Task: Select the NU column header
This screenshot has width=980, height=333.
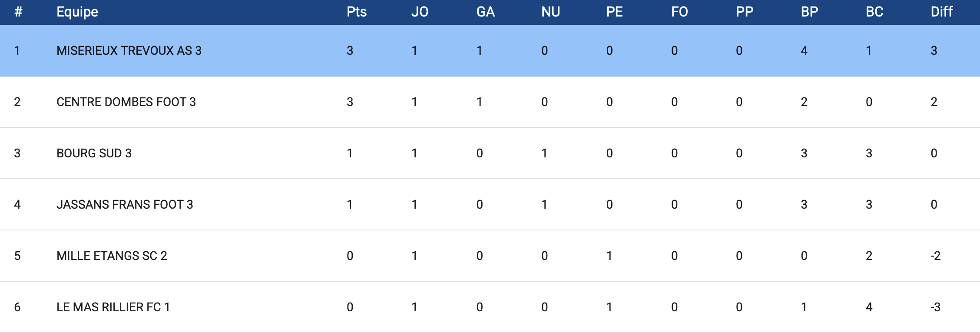Action: tap(550, 12)
